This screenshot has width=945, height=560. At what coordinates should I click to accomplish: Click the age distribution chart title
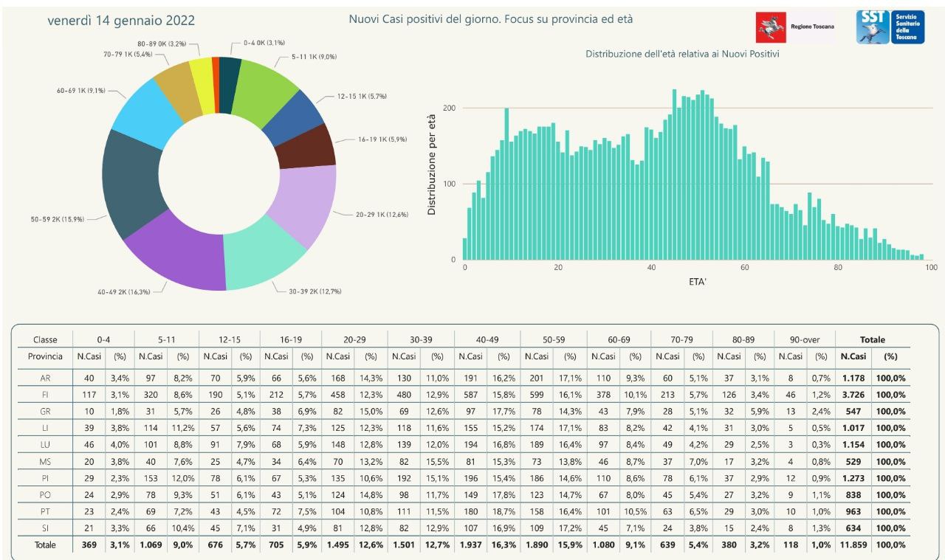point(682,54)
